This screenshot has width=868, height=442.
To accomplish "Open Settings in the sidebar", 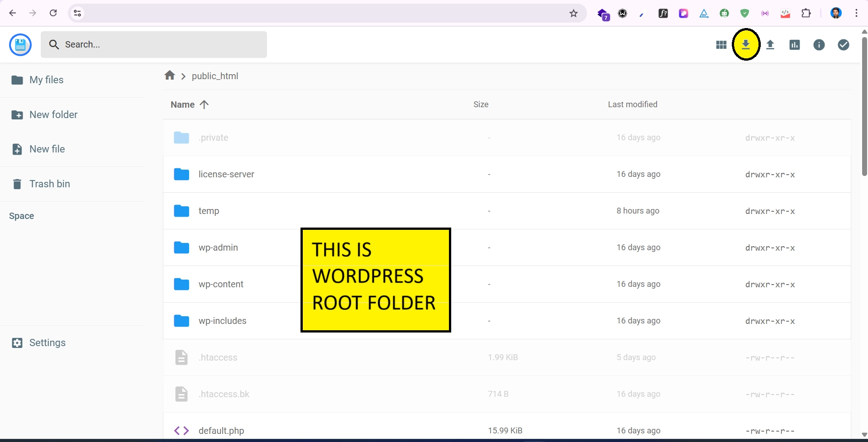I will pos(47,343).
